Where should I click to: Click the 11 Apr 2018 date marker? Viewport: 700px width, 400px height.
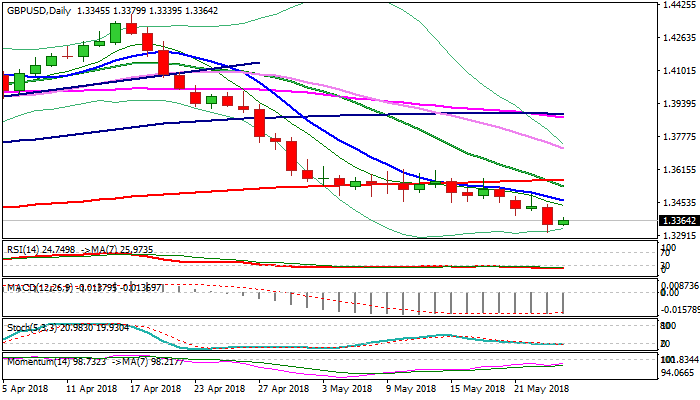pyautogui.click(x=90, y=388)
